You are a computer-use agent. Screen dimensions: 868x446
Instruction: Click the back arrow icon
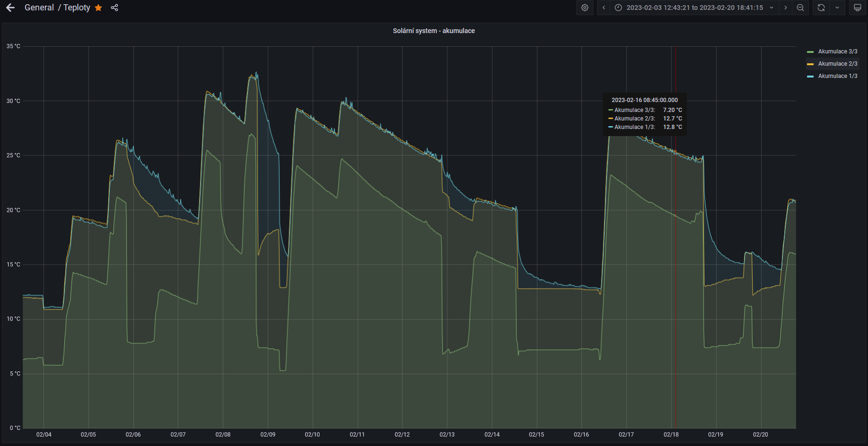point(10,8)
